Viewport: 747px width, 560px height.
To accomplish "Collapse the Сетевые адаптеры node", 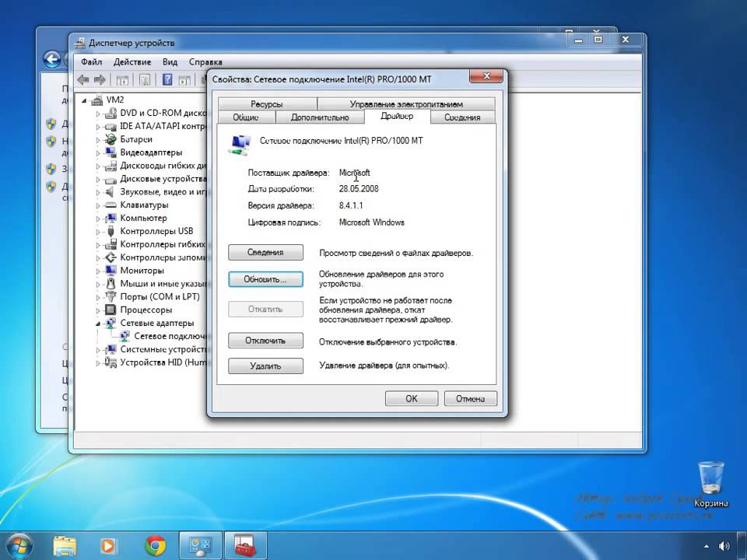I will coord(98,324).
